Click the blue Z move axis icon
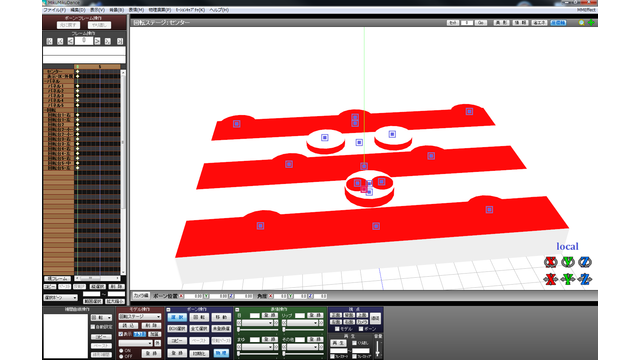Screen dimensions: 640x360 coord(585,279)
